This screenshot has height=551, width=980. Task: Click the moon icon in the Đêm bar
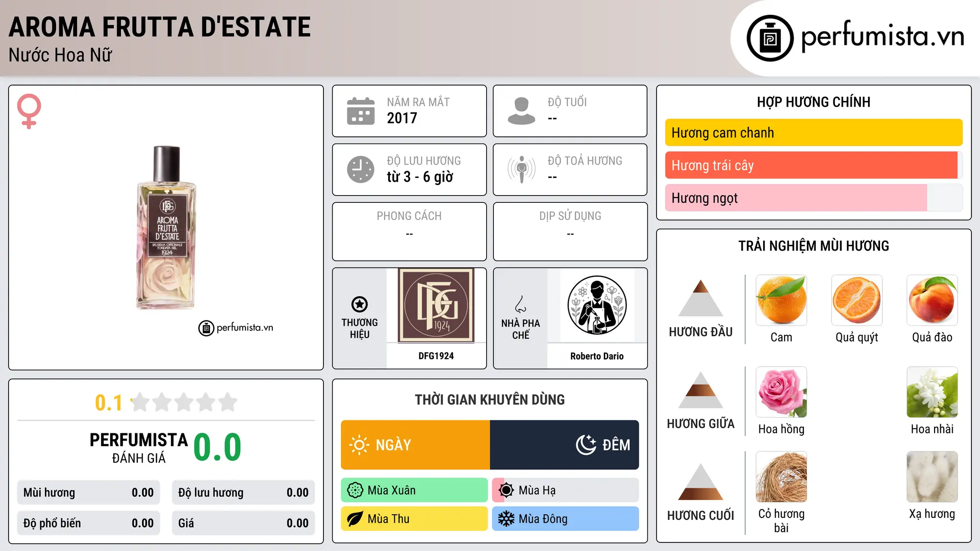click(x=586, y=445)
